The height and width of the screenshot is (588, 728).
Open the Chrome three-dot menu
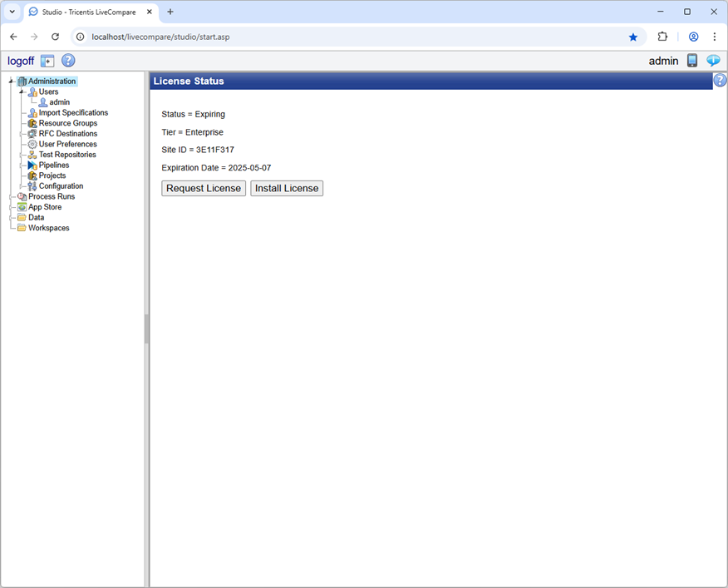point(715,37)
